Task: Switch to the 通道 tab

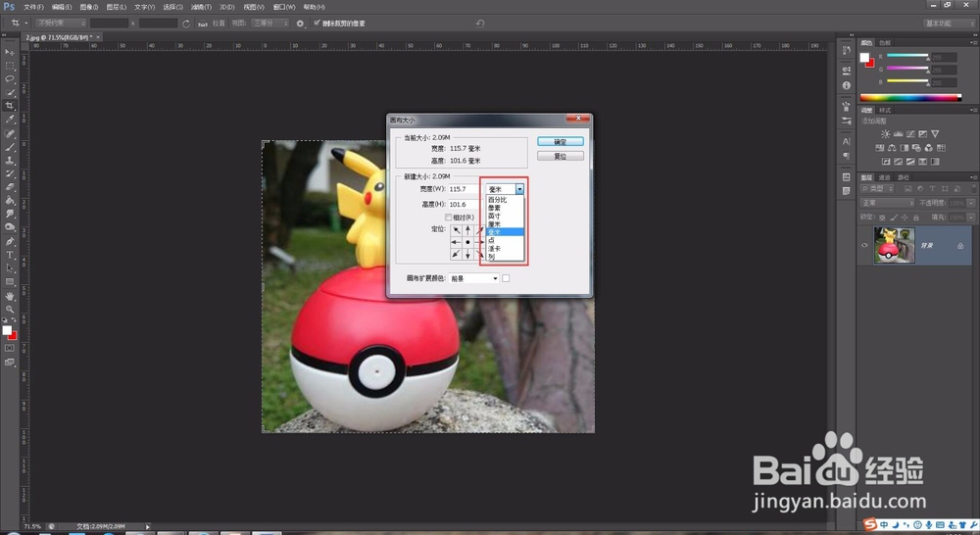Action: tap(884, 177)
